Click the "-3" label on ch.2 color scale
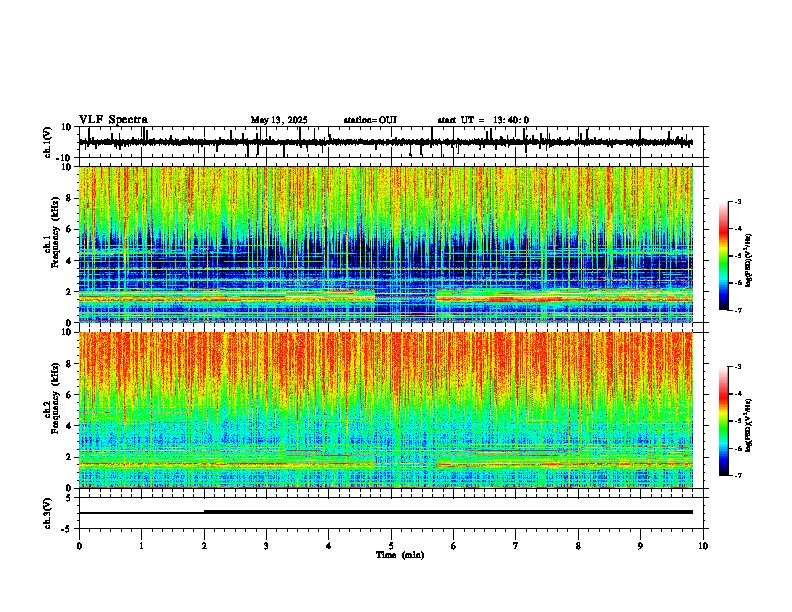The height and width of the screenshot is (612, 792). [737, 367]
